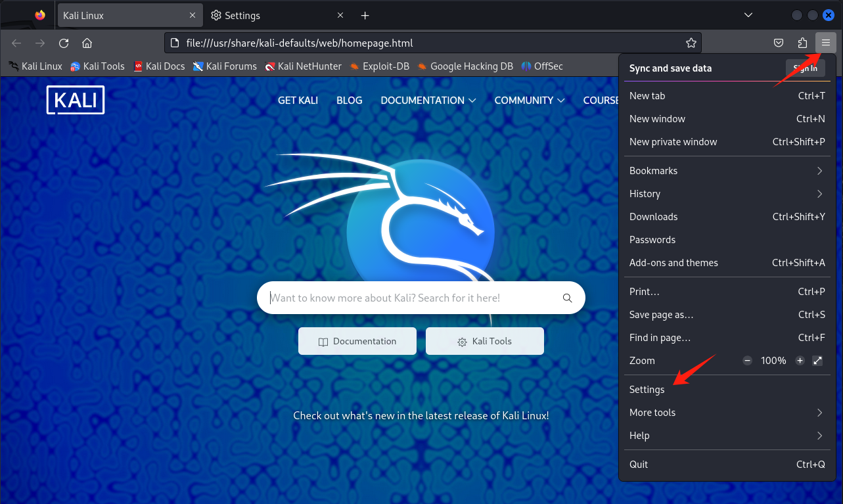843x504 pixels.
Task: Open the Pocket save icon
Action: point(779,43)
